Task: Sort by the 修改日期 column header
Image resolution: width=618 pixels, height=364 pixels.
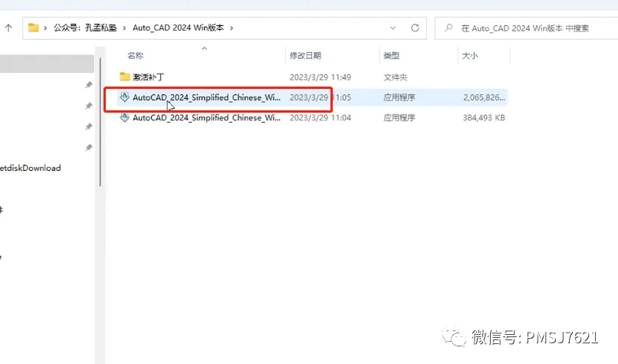Action: (305, 55)
